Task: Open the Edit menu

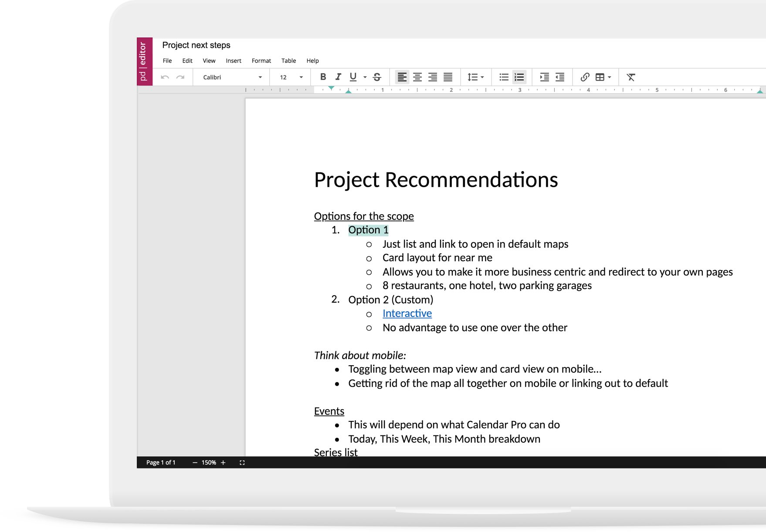Action: (x=187, y=61)
